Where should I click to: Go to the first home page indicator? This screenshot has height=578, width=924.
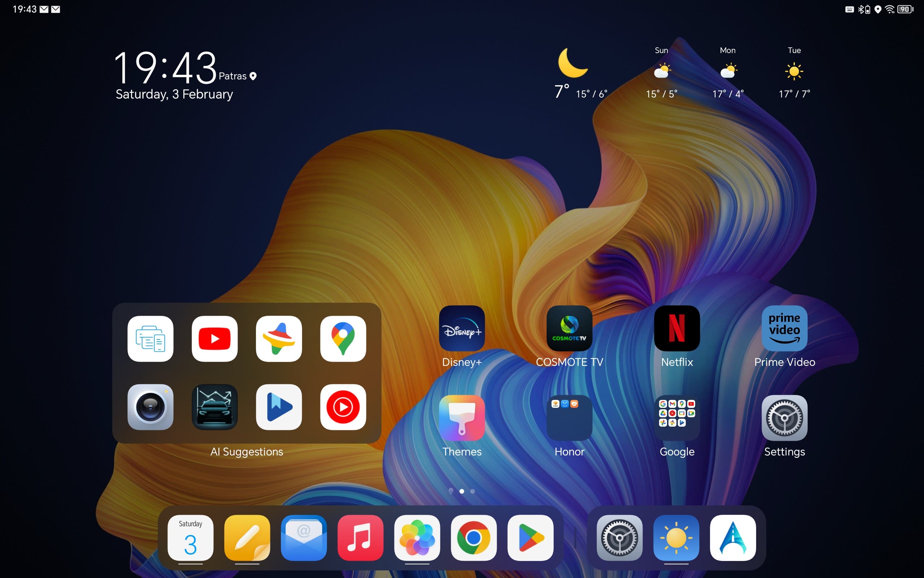[451, 491]
